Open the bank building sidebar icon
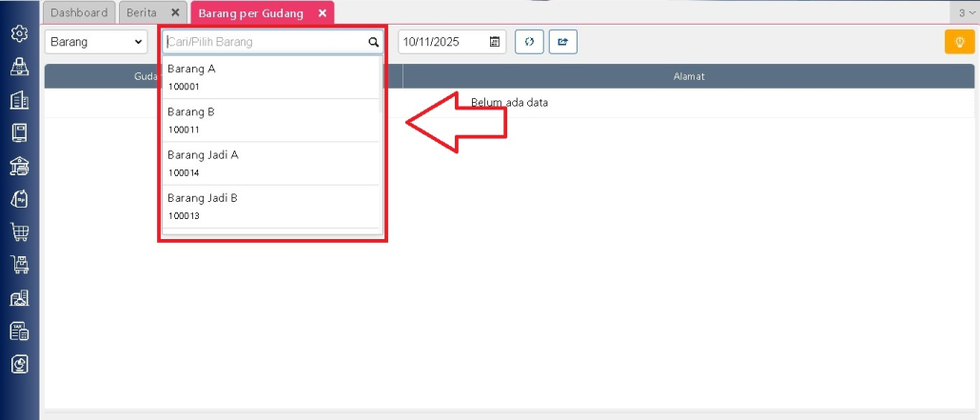Image resolution: width=980 pixels, height=420 pixels. 19,166
